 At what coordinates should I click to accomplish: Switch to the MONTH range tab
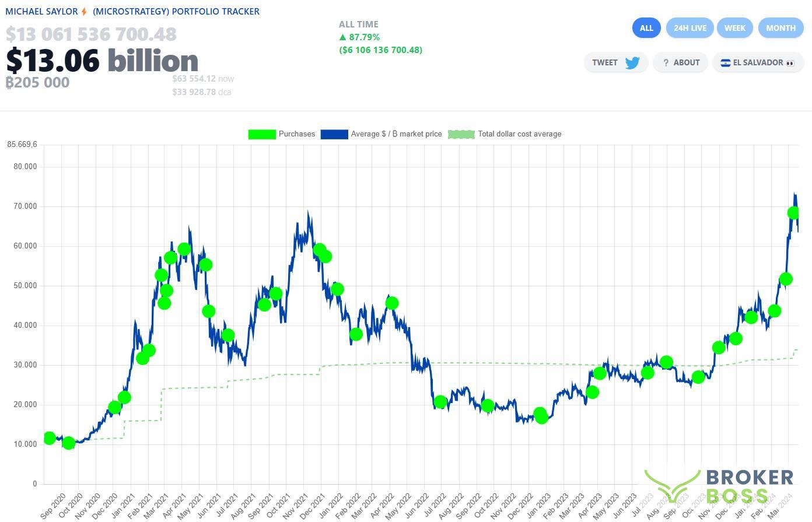pyautogui.click(x=780, y=28)
